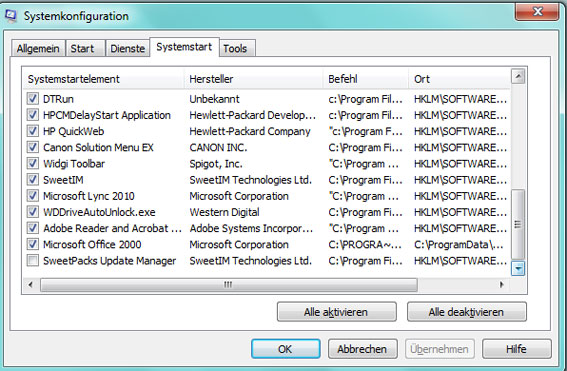Select 'Microsoft Lync 2010' entry text

coord(89,196)
